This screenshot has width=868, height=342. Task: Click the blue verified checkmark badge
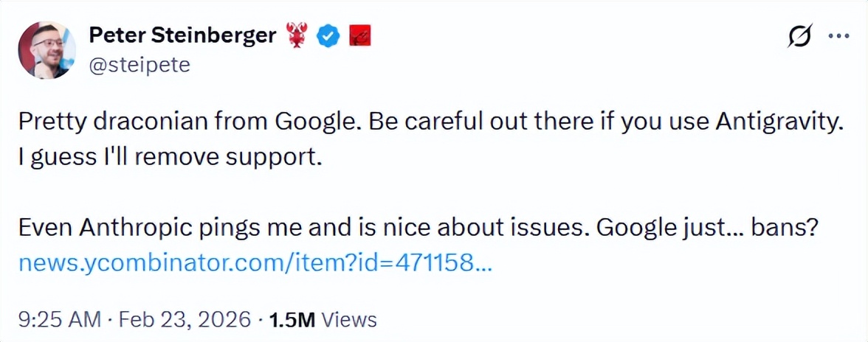[x=328, y=35]
